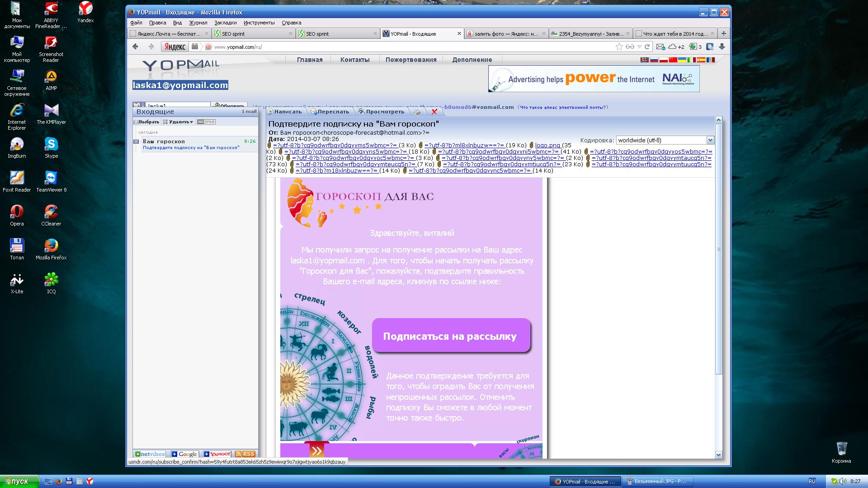868x488 pixels.
Task: Open the Yandex mail toolbar icon
Action: pyautogui.click(x=660, y=47)
